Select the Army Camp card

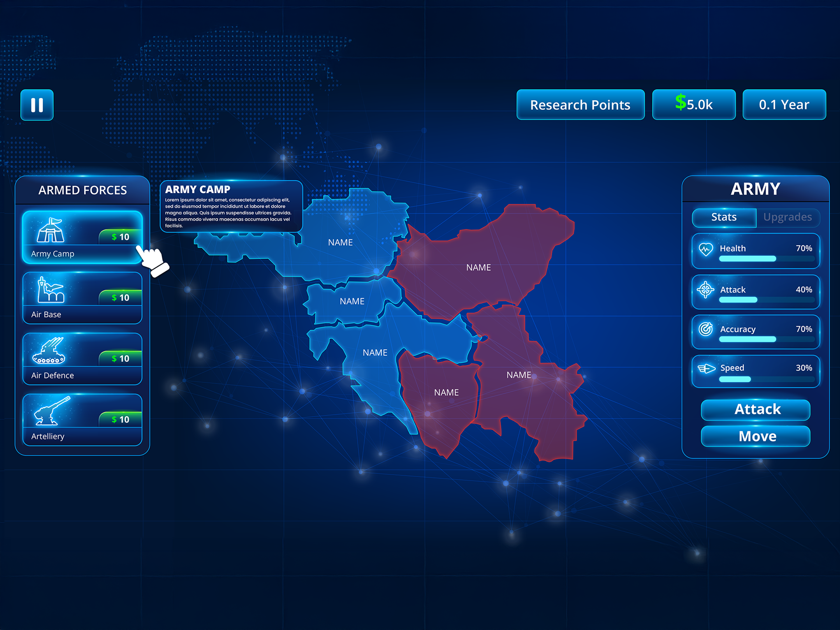point(82,237)
